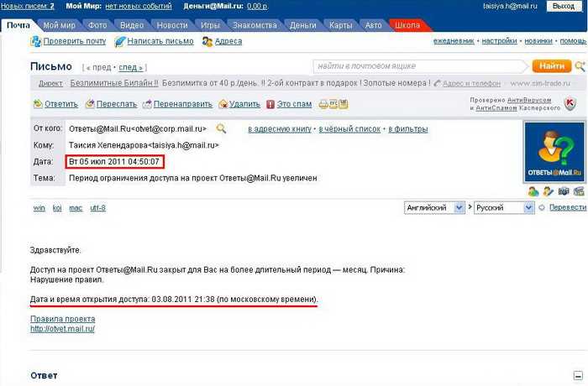This screenshot has width=588, height=386.
Task: Click the 0,00 р. money balance link
Action: click(257, 6)
